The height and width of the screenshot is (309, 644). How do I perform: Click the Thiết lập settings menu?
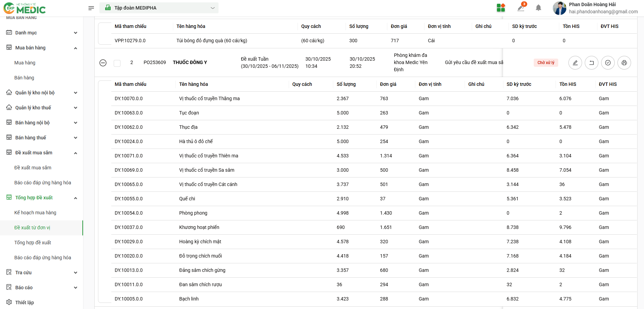25,303
